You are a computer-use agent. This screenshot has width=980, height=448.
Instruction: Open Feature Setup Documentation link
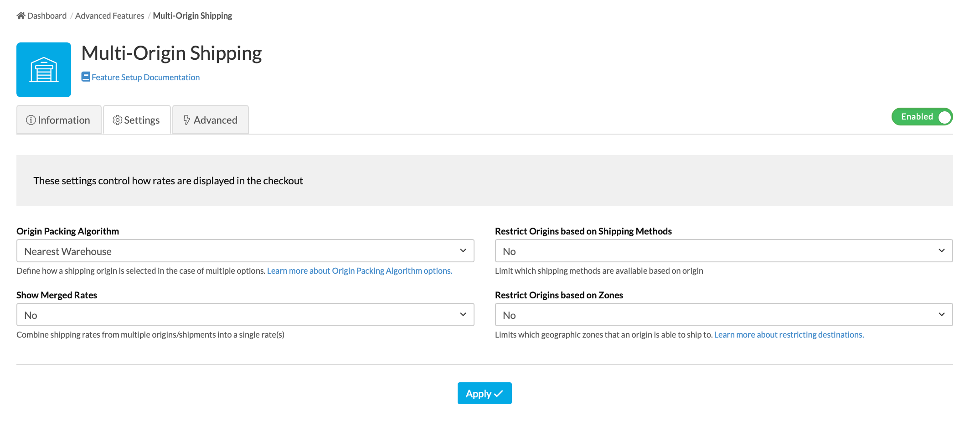tap(145, 78)
